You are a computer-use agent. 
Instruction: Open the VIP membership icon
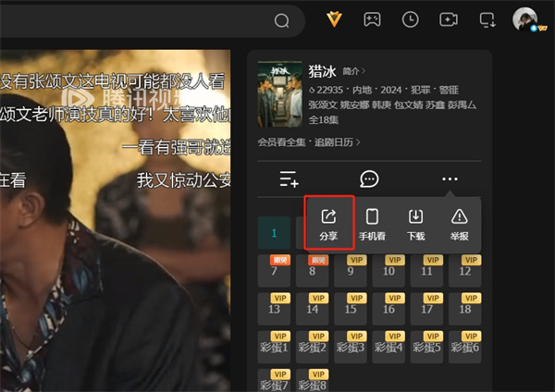334,19
